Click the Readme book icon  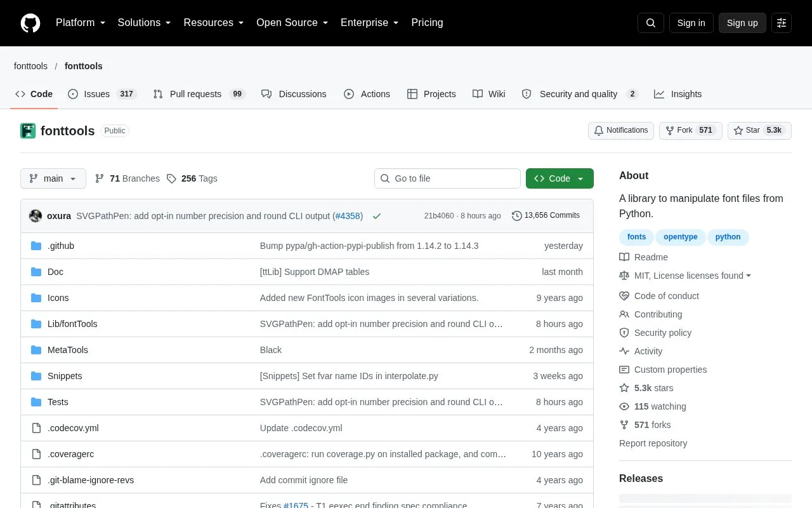point(624,257)
